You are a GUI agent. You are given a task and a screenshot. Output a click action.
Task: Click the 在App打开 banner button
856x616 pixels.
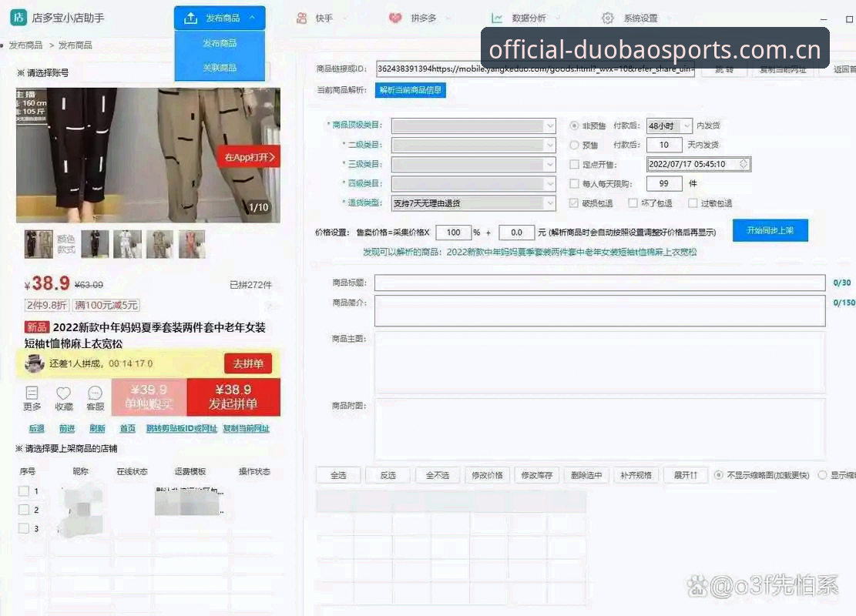click(x=249, y=157)
